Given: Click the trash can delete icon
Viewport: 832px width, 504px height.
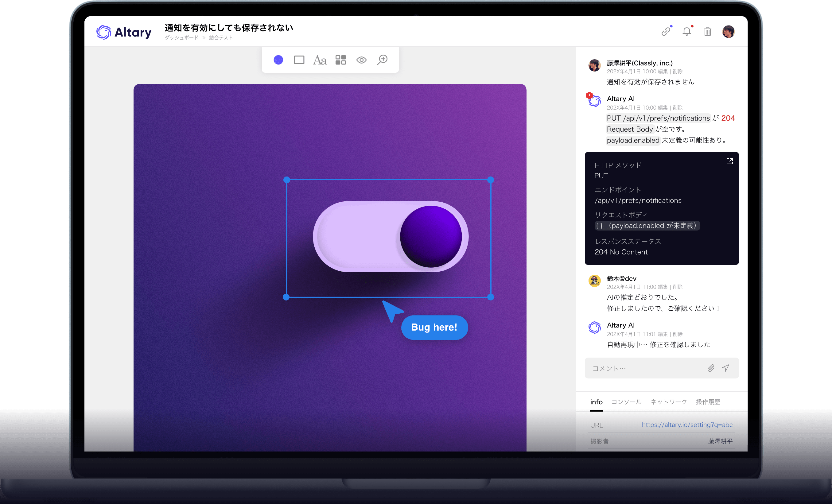Looking at the screenshot, I should pos(707,32).
